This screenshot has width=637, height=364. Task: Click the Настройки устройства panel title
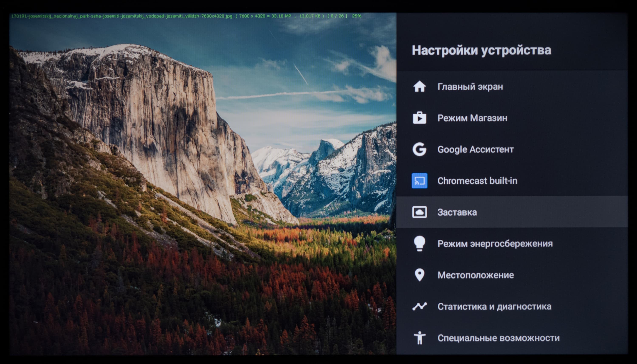481,50
